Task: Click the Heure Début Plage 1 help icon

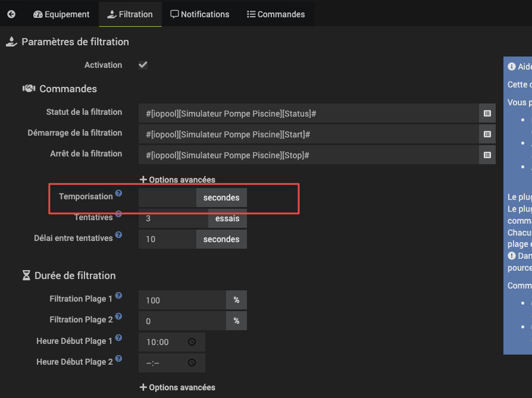Action: point(118,337)
